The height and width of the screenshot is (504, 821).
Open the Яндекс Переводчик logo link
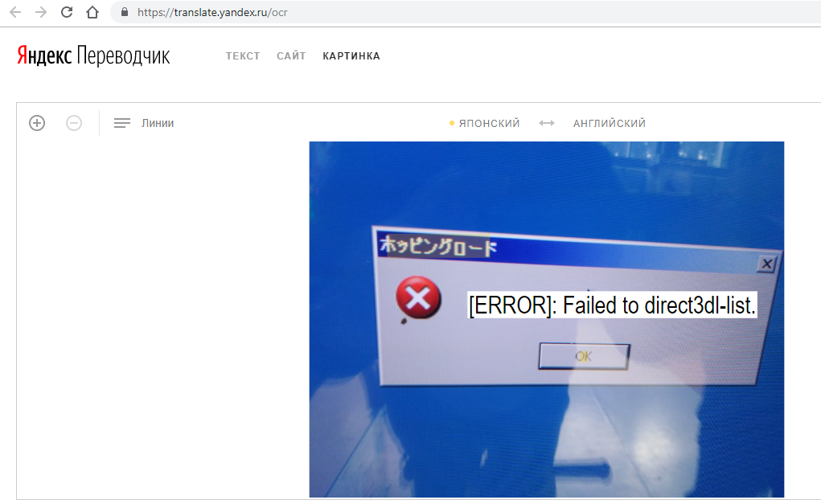point(93,55)
